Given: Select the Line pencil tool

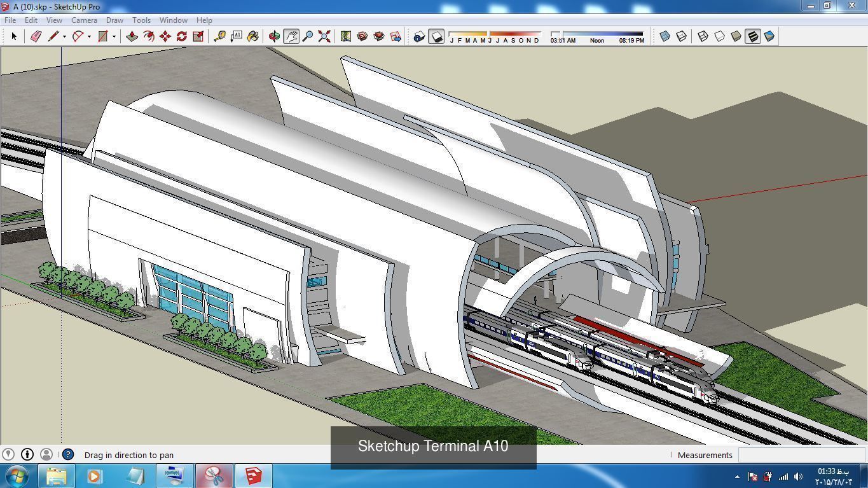Looking at the screenshot, I should 53,36.
